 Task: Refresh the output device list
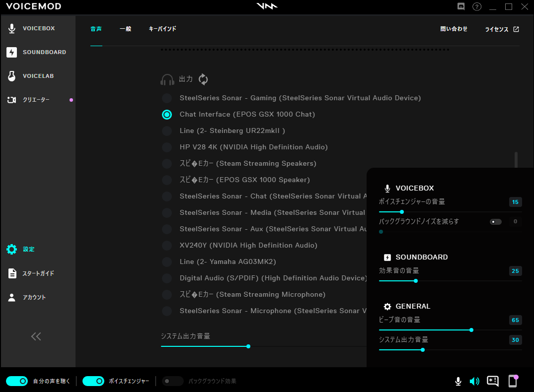coord(203,79)
